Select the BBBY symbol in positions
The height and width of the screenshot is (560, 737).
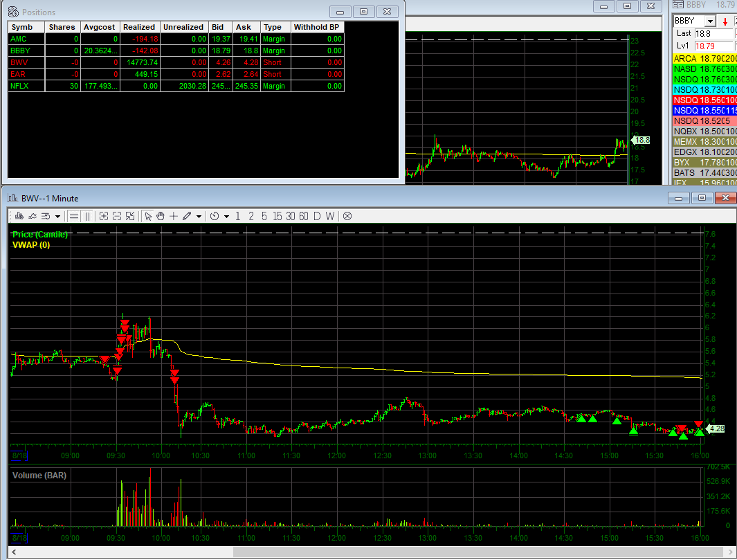pyautogui.click(x=20, y=51)
